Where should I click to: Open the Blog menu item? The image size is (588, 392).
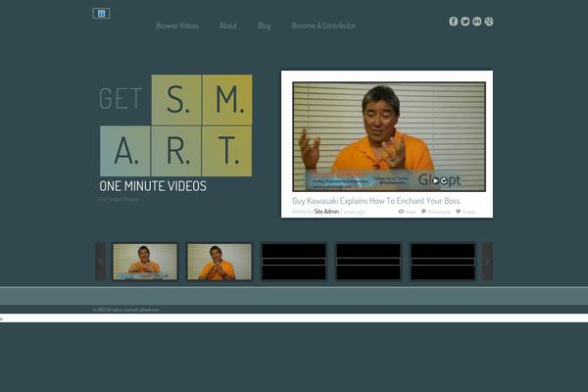coord(265,25)
